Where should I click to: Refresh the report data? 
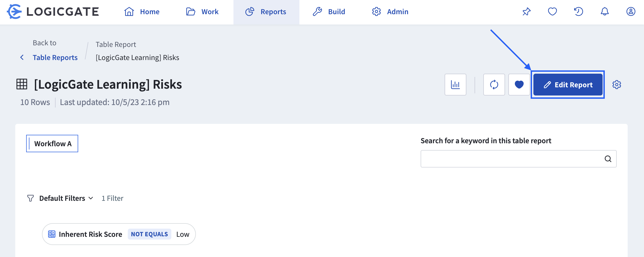click(494, 85)
